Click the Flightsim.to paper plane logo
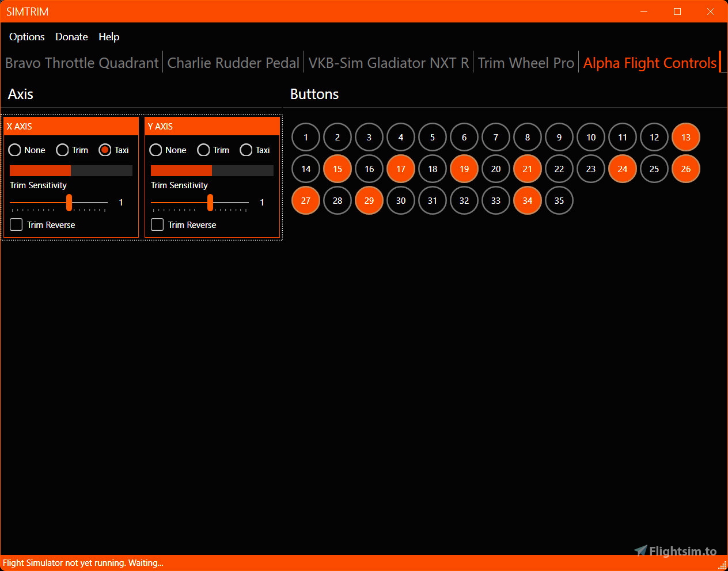728x571 pixels. click(639, 551)
